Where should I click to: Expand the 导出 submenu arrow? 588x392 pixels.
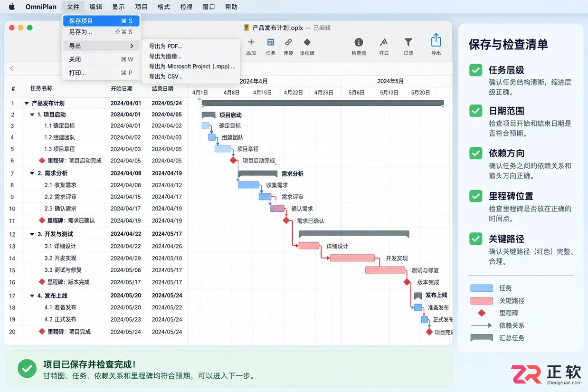tap(132, 46)
